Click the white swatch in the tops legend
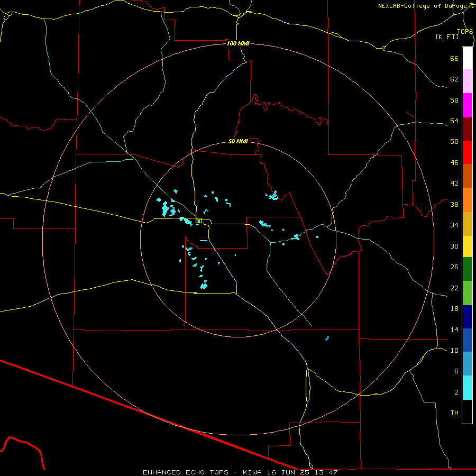The image size is (476, 476). click(x=467, y=58)
